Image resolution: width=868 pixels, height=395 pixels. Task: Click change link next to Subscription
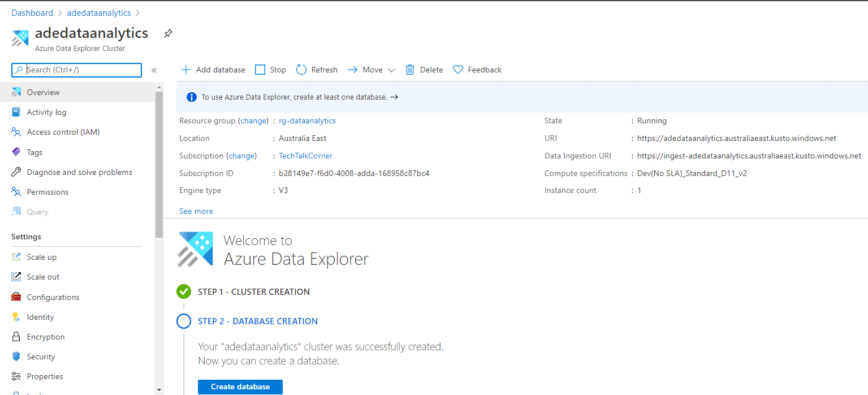(x=241, y=156)
